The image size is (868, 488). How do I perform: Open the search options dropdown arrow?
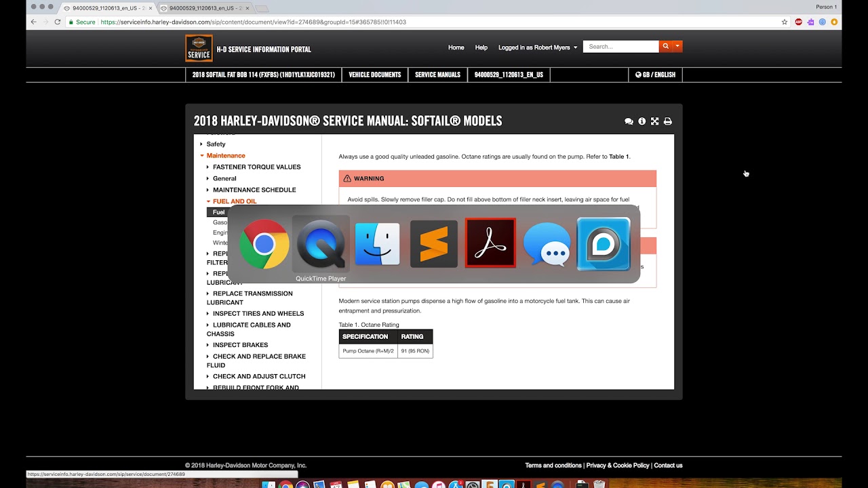(x=677, y=47)
